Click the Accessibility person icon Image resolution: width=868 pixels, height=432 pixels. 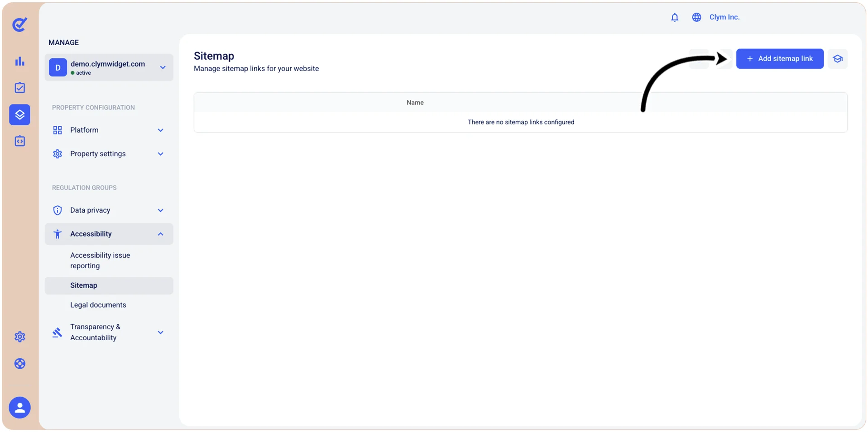[x=58, y=234]
